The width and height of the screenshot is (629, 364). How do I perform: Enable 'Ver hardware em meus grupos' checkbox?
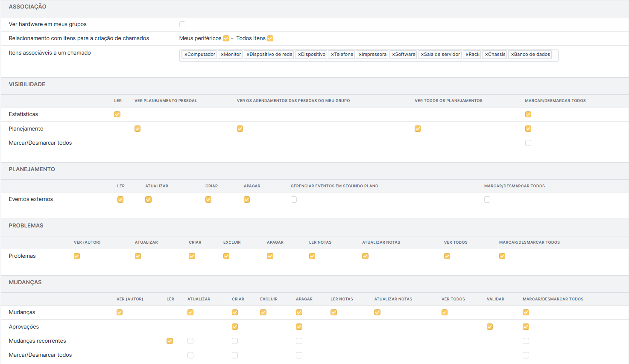[x=182, y=24]
